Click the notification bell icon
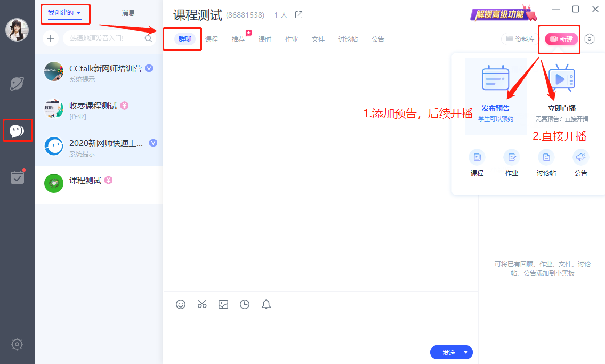Viewport: 605px width, 364px height. (266, 304)
